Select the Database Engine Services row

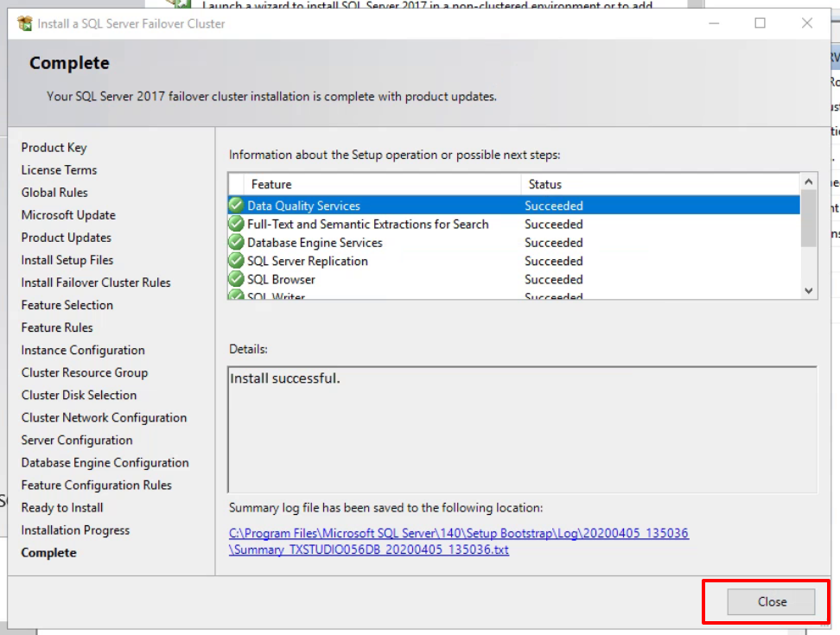[x=513, y=243]
